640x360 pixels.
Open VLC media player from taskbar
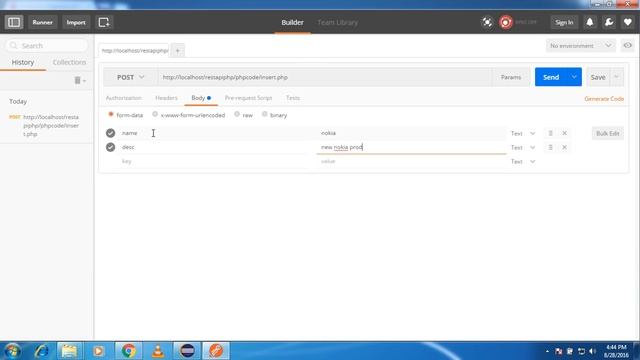tap(158, 351)
